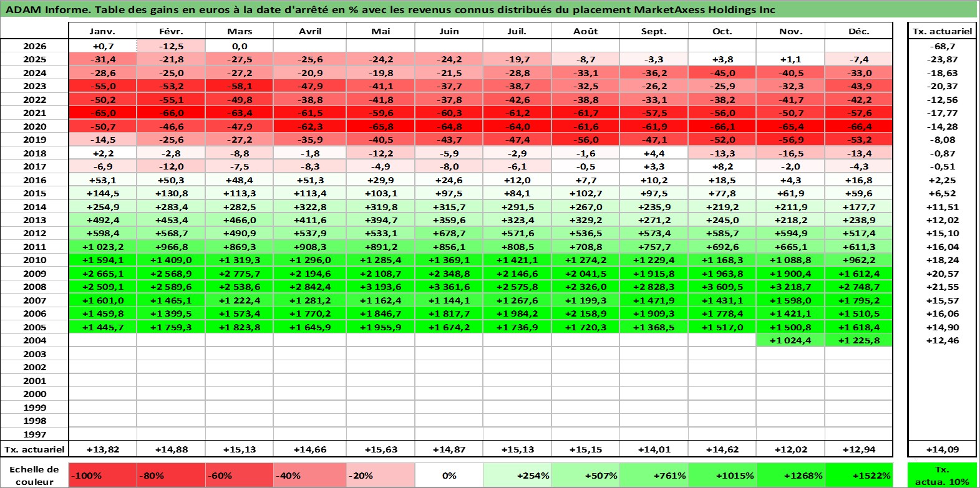This screenshot has width=980, height=488.
Task: Click the +1015% color scale swatch
Action: (722, 475)
